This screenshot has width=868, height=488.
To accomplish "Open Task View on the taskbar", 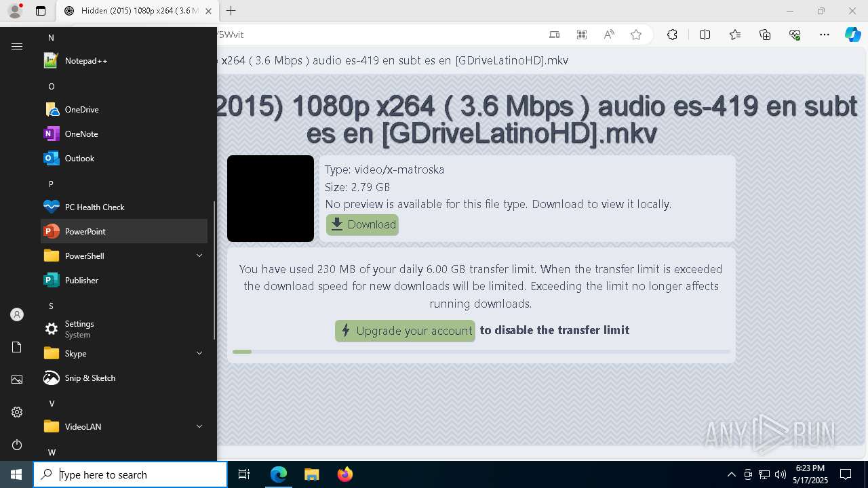I will pyautogui.click(x=244, y=474).
